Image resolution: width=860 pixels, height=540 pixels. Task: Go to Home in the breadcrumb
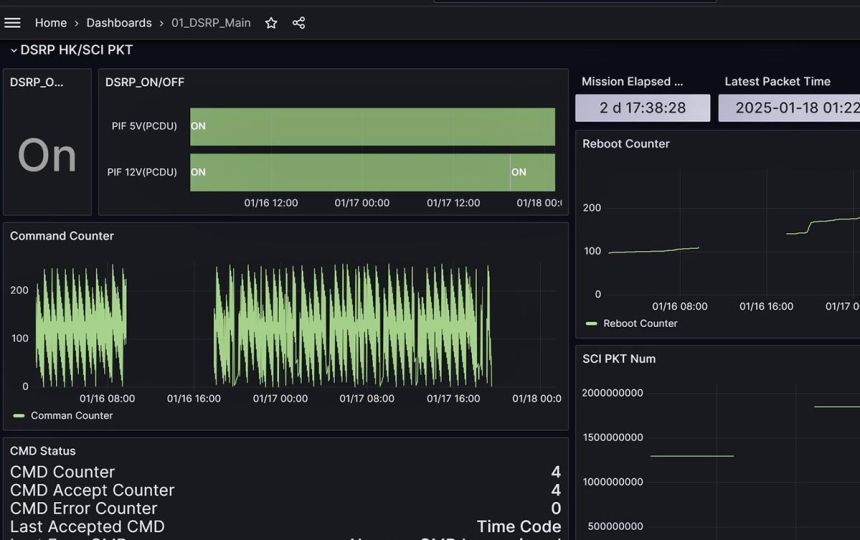pyautogui.click(x=51, y=23)
